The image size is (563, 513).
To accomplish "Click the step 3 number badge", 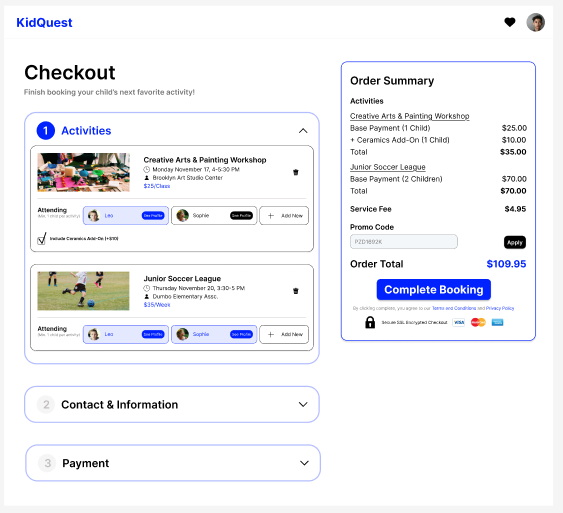I will [x=47, y=463].
